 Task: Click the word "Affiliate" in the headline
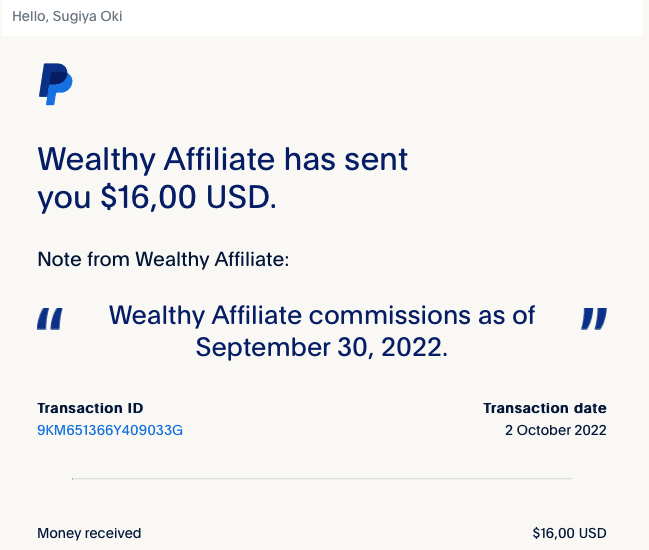click(x=219, y=159)
